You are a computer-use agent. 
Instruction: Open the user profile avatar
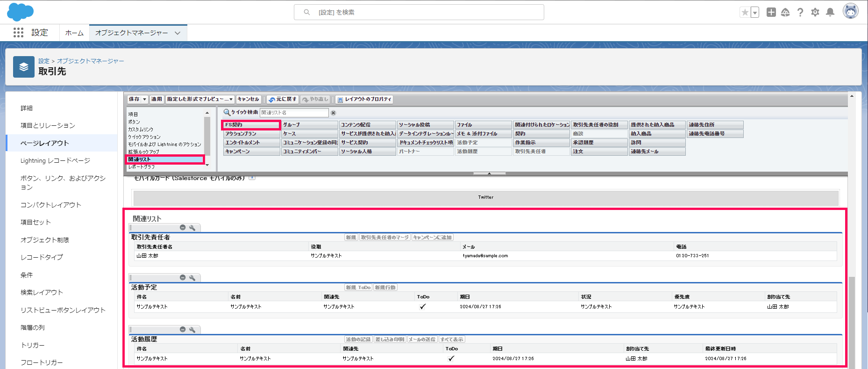point(851,11)
